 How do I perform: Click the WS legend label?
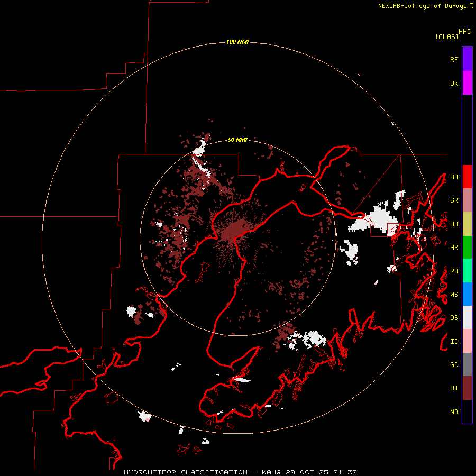pyautogui.click(x=454, y=295)
